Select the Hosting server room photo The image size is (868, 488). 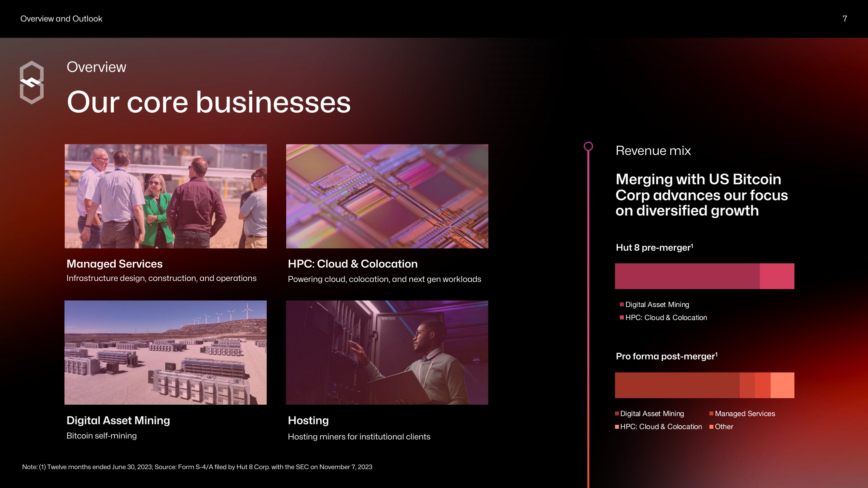387,352
